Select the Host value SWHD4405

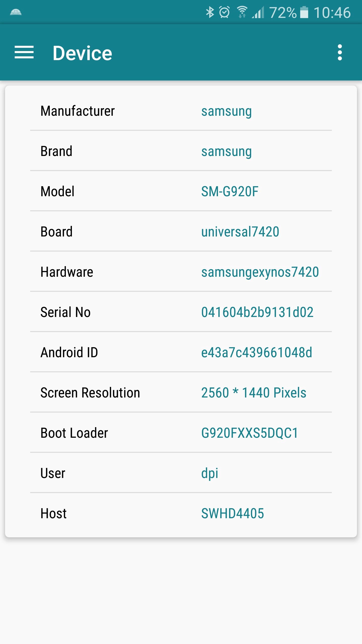click(233, 513)
